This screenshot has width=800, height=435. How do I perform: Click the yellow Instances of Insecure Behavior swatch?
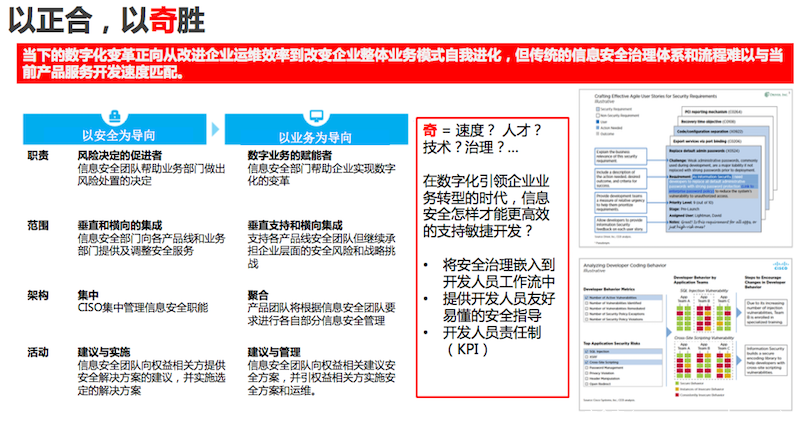(677, 389)
